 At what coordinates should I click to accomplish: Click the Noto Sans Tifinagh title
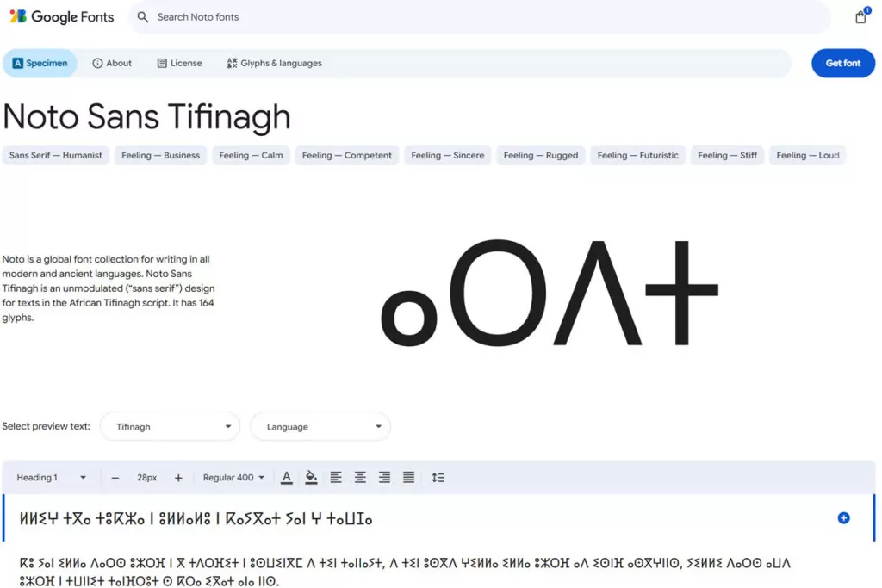[146, 117]
